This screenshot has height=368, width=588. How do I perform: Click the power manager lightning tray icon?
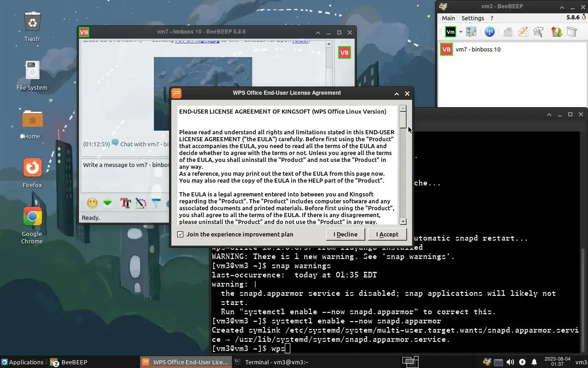click(x=522, y=362)
